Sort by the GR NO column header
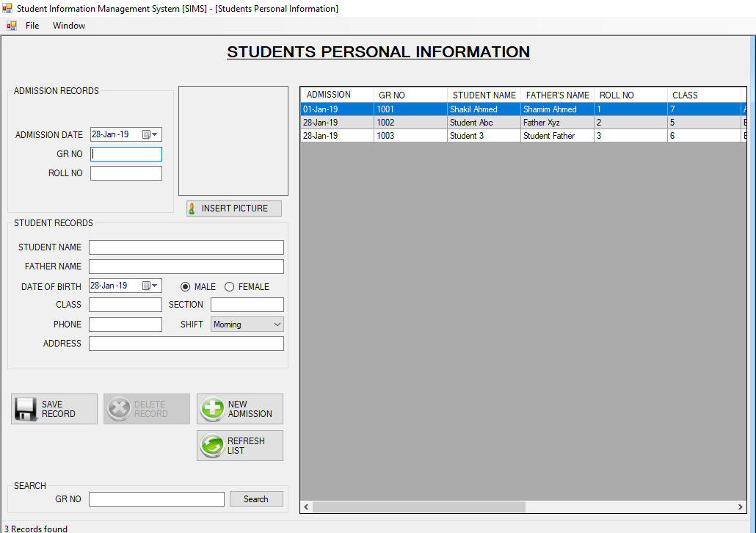The image size is (756, 533). tap(410, 95)
